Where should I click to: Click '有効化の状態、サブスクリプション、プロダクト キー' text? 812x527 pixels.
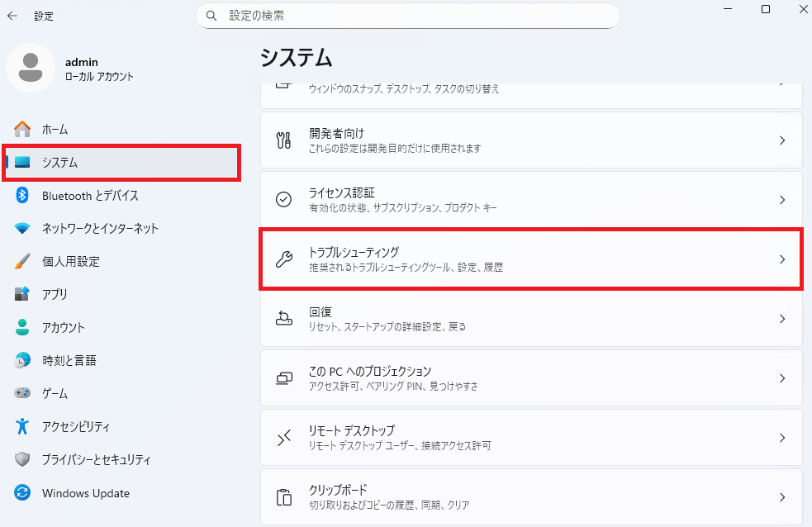click(403, 208)
